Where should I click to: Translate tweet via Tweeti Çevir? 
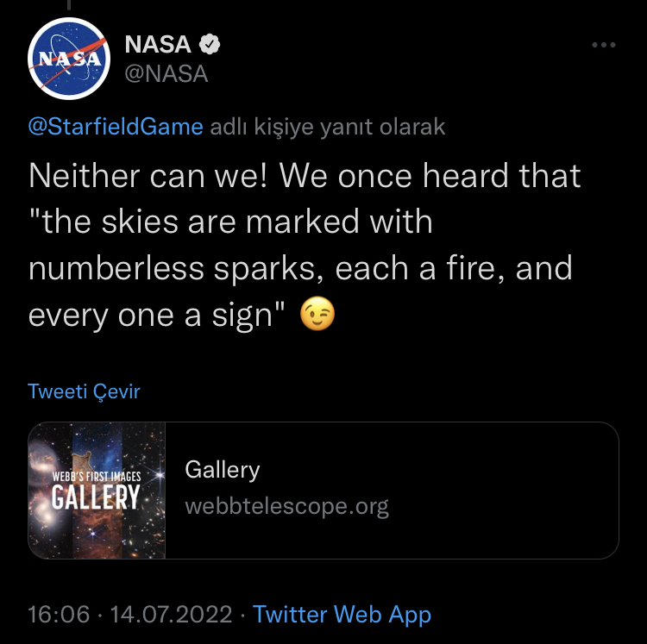coord(84,391)
